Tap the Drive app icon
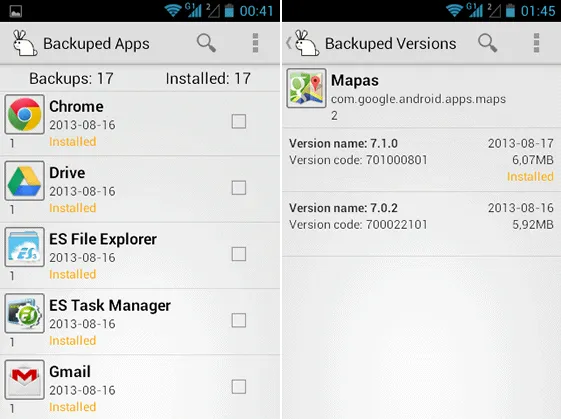561x419 pixels. point(25,181)
